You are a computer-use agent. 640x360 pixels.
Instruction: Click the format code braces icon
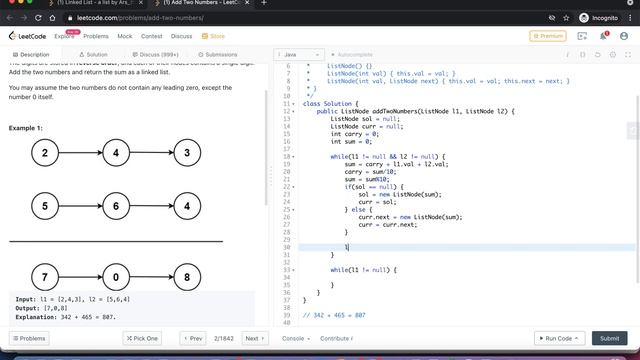coord(582,55)
